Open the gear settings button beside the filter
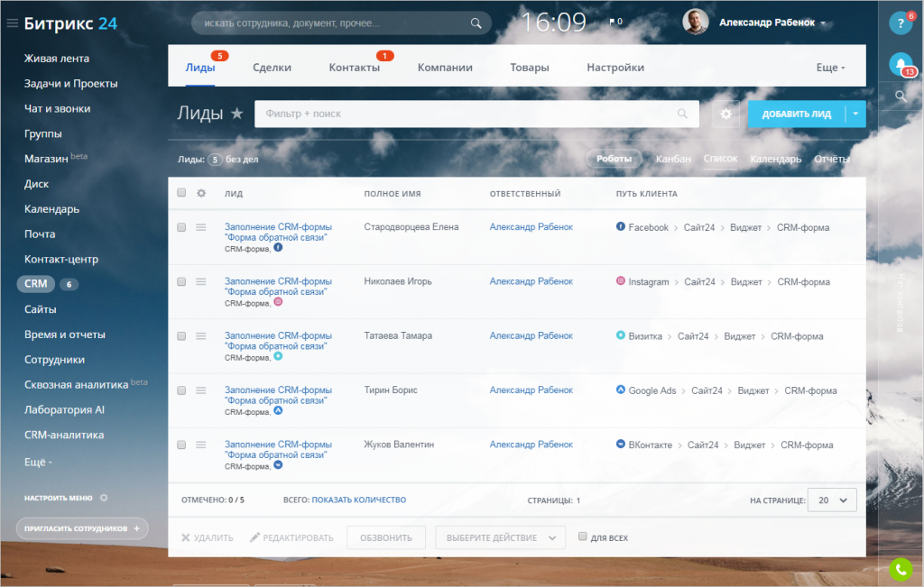Screen dimensions: 924x587 click(726, 114)
